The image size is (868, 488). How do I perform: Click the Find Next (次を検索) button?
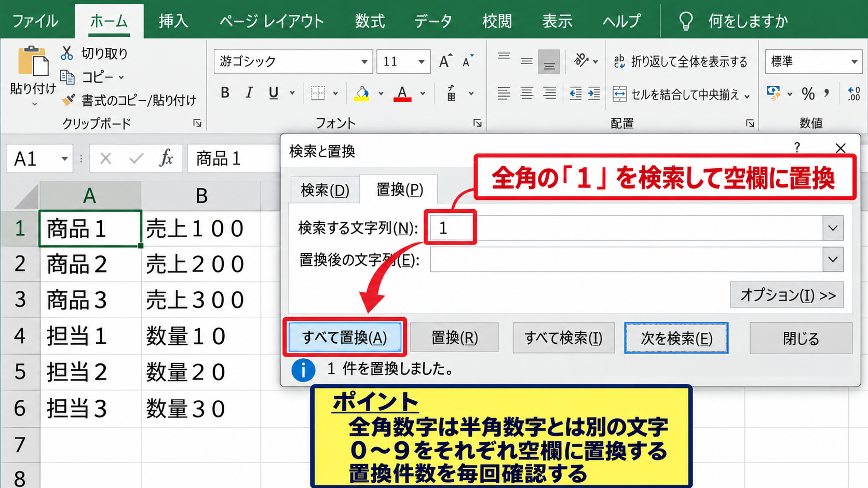click(676, 338)
